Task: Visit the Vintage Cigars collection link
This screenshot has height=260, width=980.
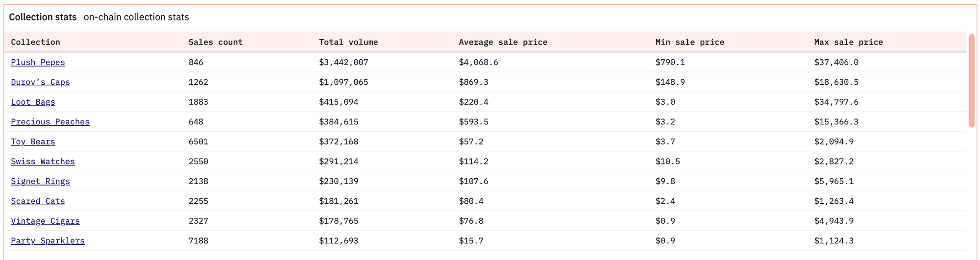Action: point(45,221)
